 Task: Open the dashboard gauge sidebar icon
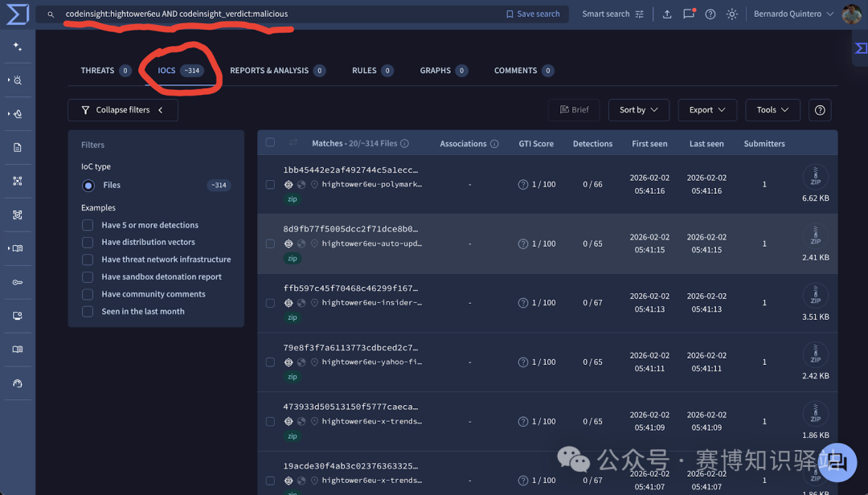click(x=18, y=383)
